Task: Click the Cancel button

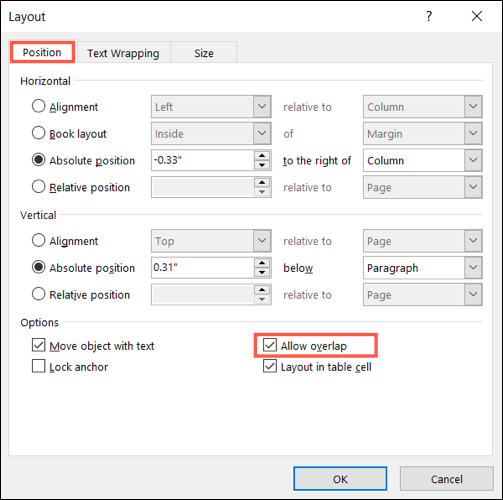Action: 447,479
